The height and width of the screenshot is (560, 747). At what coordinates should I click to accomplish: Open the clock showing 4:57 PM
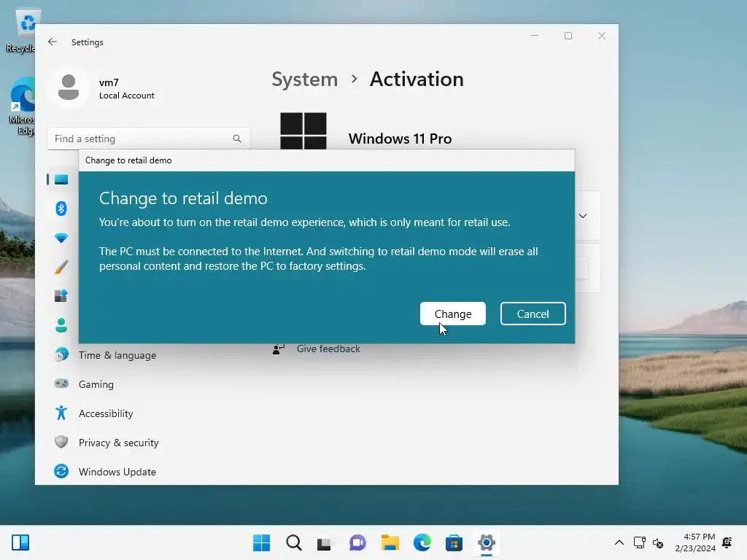click(695, 542)
